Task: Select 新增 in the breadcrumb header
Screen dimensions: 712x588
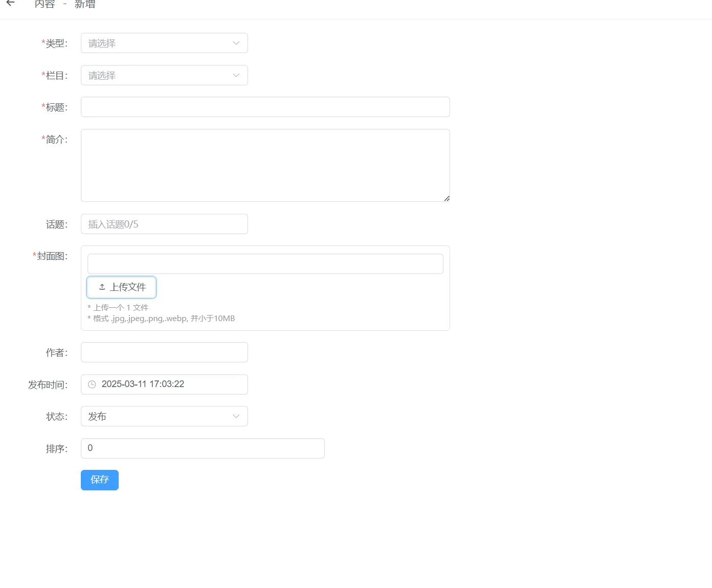Action: 85,4
